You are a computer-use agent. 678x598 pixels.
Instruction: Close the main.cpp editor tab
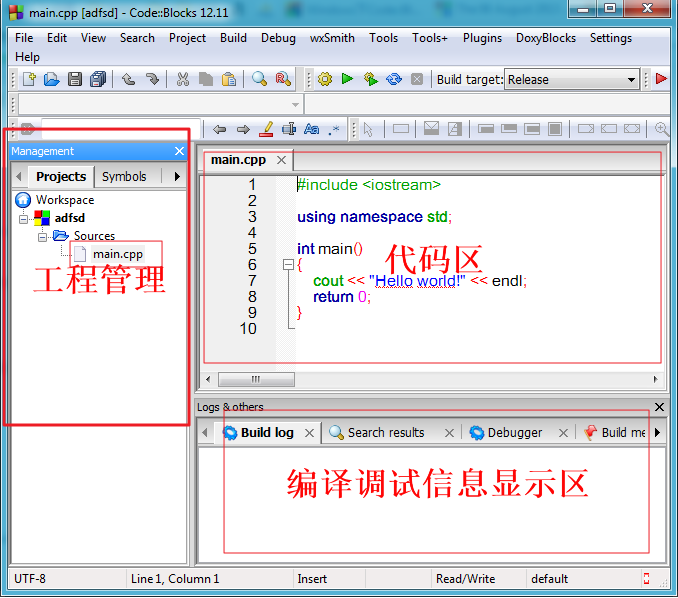pyautogui.click(x=281, y=160)
